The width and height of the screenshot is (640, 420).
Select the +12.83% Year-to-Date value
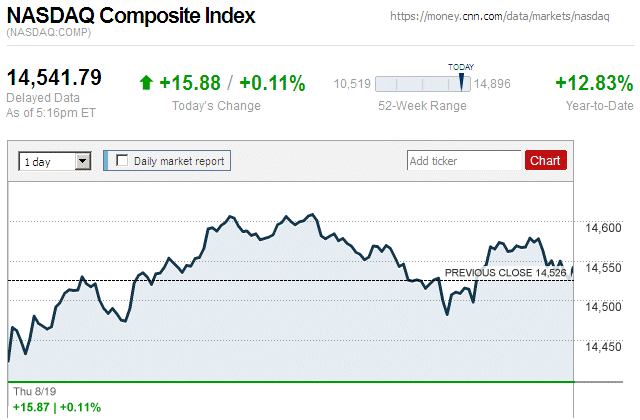pos(593,83)
